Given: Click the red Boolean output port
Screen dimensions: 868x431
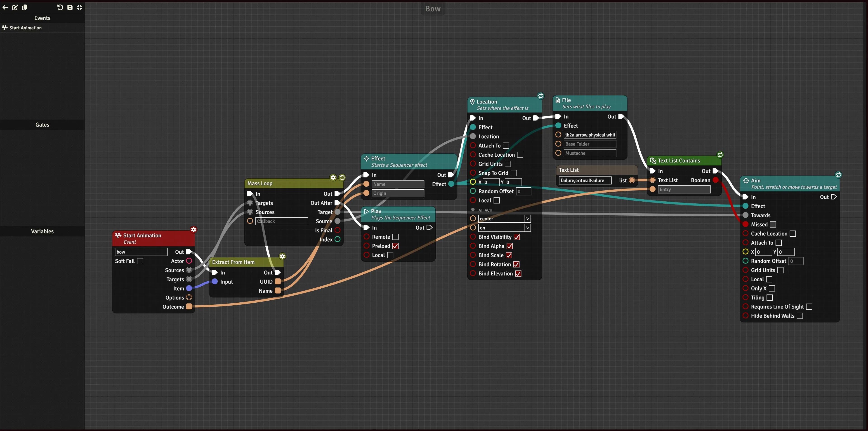Looking at the screenshot, I should (716, 180).
